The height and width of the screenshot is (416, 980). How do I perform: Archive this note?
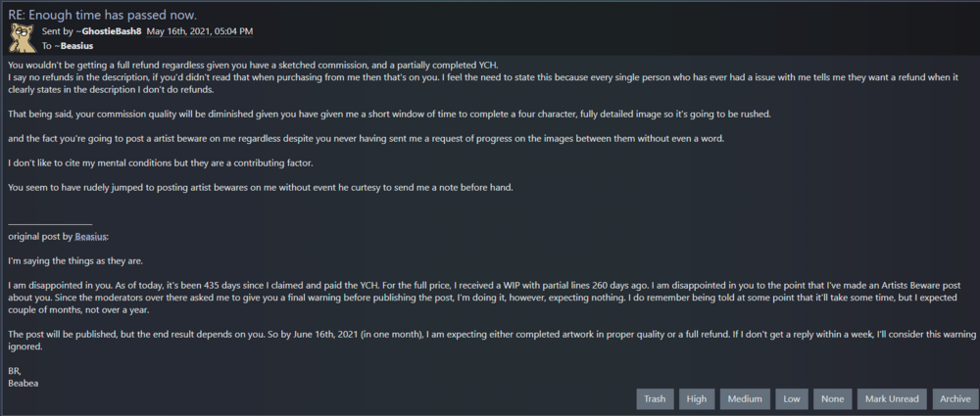(x=955, y=399)
